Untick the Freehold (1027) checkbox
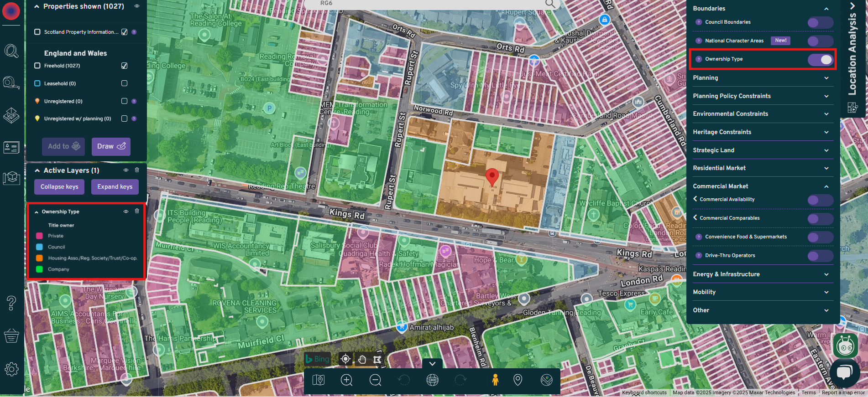The height and width of the screenshot is (397, 868). pos(124,66)
